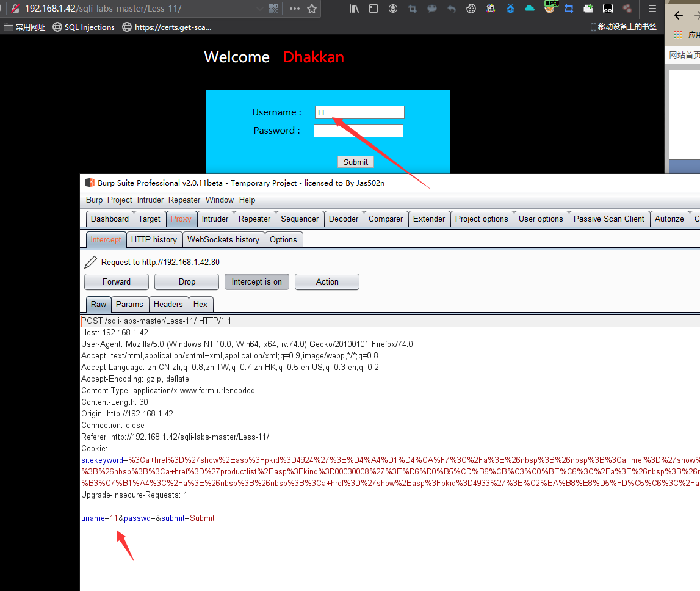This screenshot has width=700, height=591.
Task: Switch to the Repeater tab
Action: coord(254,219)
